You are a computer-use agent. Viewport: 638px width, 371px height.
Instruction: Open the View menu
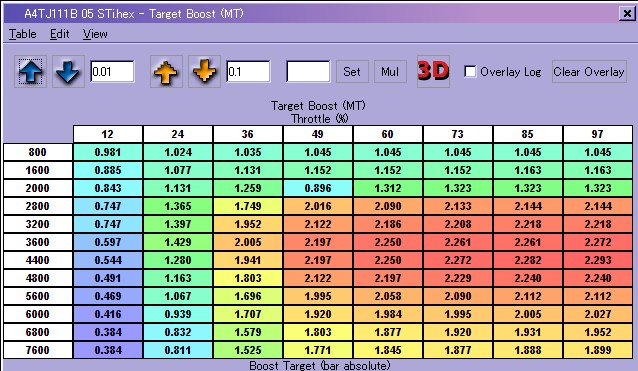click(x=95, y=34)
